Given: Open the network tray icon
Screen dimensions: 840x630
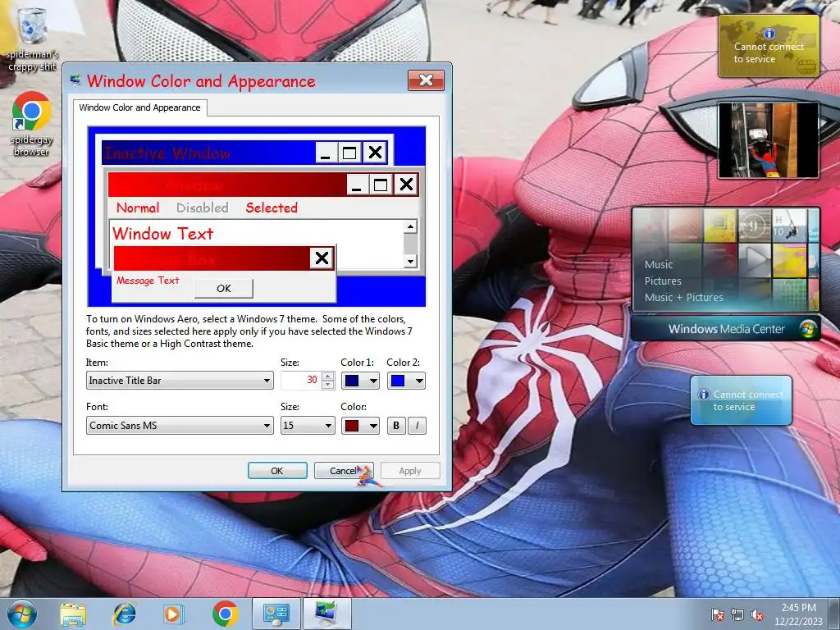Looking at the screenshot, I should pos(737,614).
